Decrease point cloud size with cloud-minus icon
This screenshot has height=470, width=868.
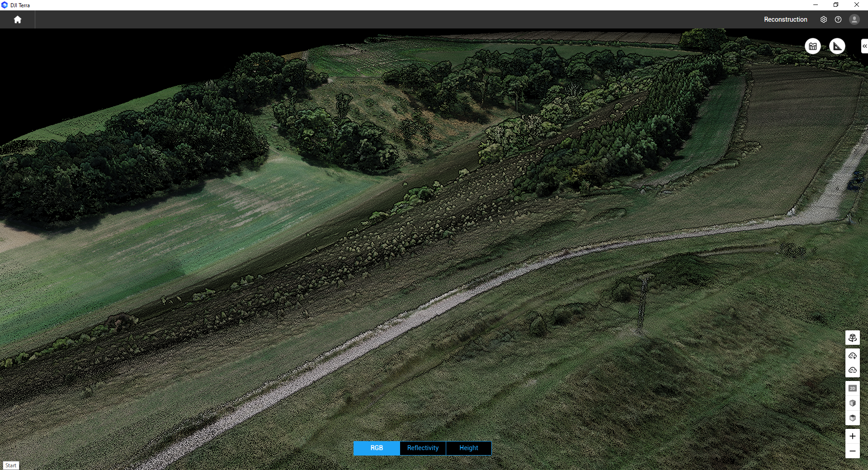(852, 370)
